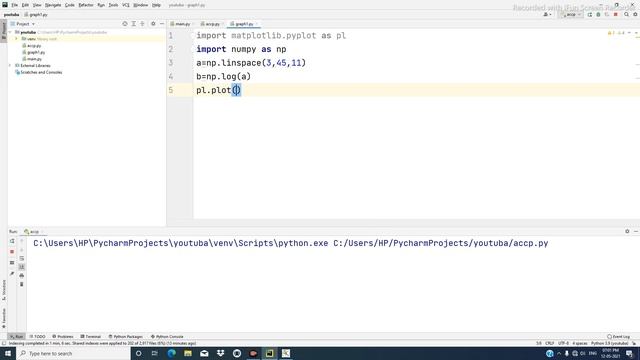Click the graph1.py breadcrumb in navigation bar
The image size is (640, 360).
pyautogui.click(x=36, y=15)
